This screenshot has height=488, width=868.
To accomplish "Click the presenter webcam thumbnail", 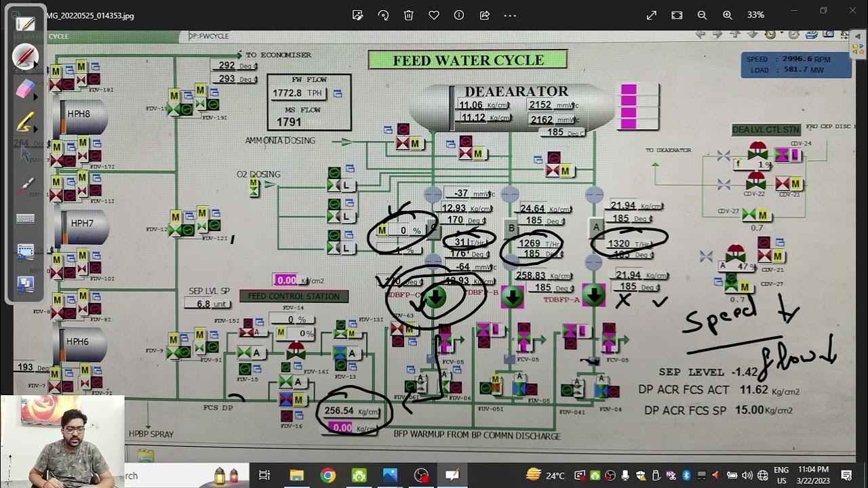I will [x=62, y=441].
